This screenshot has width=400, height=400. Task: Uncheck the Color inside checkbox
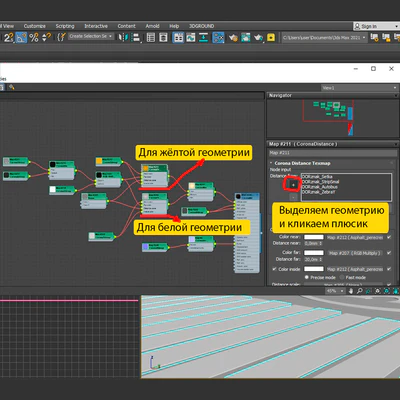coord(274,269)
